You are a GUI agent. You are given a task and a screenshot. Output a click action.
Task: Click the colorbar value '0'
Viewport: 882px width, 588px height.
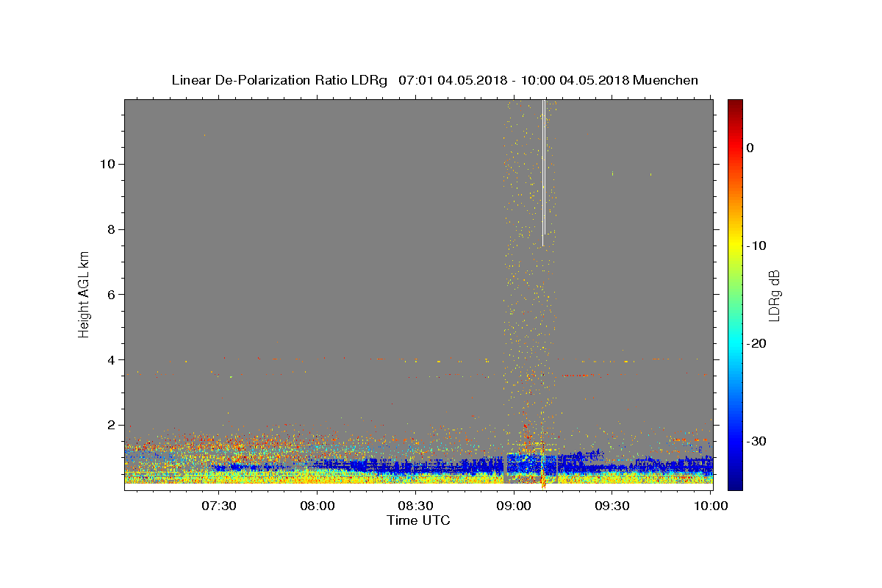coord(750,148)
